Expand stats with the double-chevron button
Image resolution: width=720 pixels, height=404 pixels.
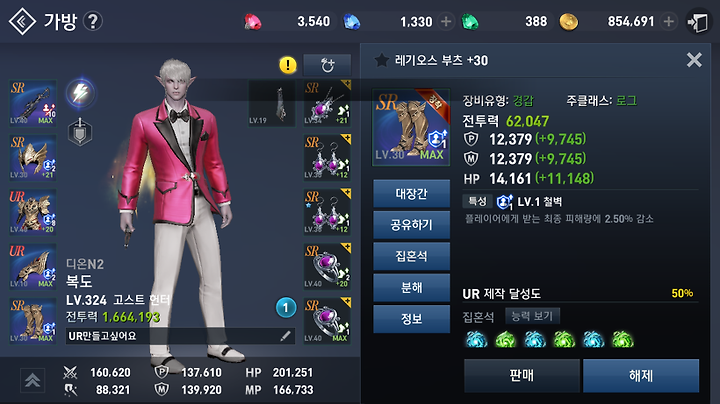[32, 381]
